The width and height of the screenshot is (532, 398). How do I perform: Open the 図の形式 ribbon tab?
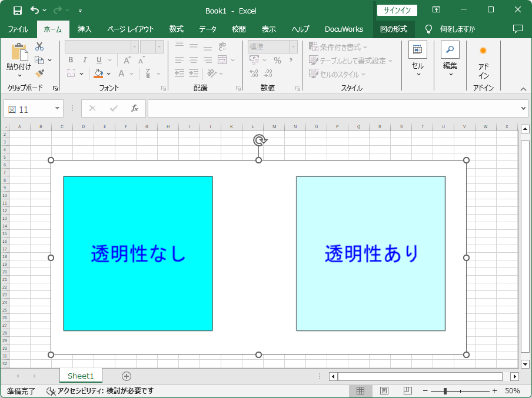[394, 29]
